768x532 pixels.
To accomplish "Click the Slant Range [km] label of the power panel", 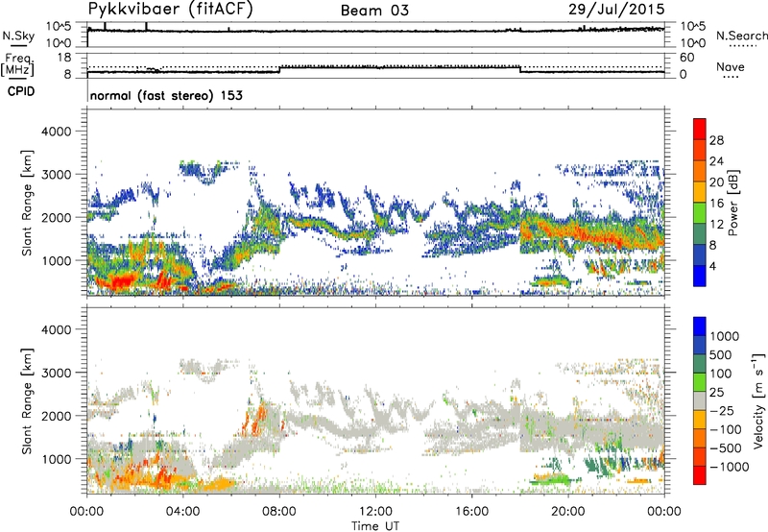I will pyautogui.click(x=27, y=203).
